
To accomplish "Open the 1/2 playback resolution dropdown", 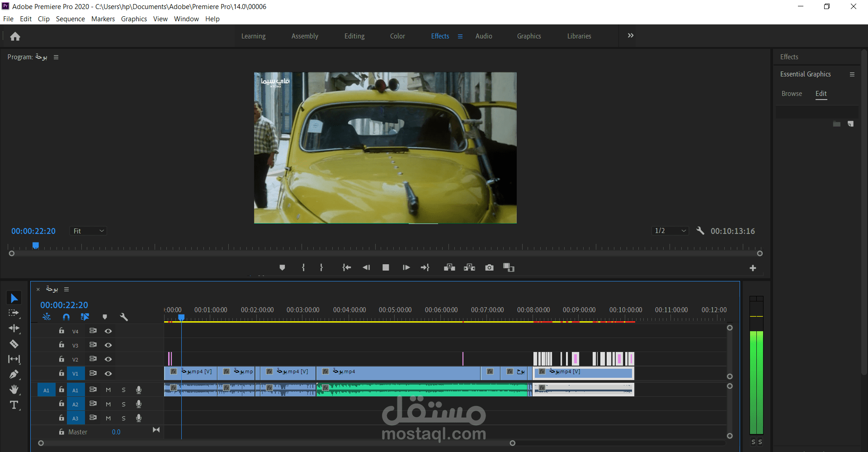I will [x=670, y=231].
